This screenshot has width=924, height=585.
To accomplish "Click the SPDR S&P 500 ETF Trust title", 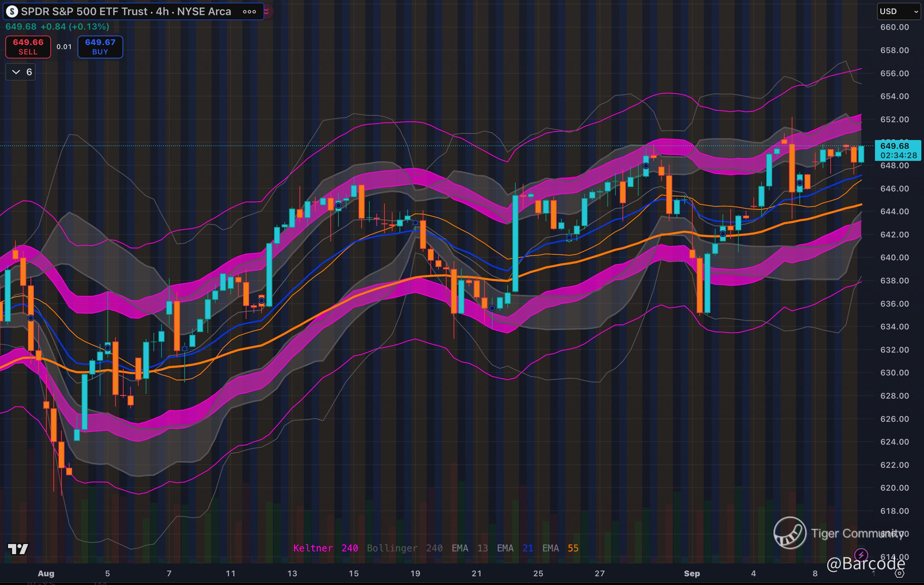I will coord(84,11).
